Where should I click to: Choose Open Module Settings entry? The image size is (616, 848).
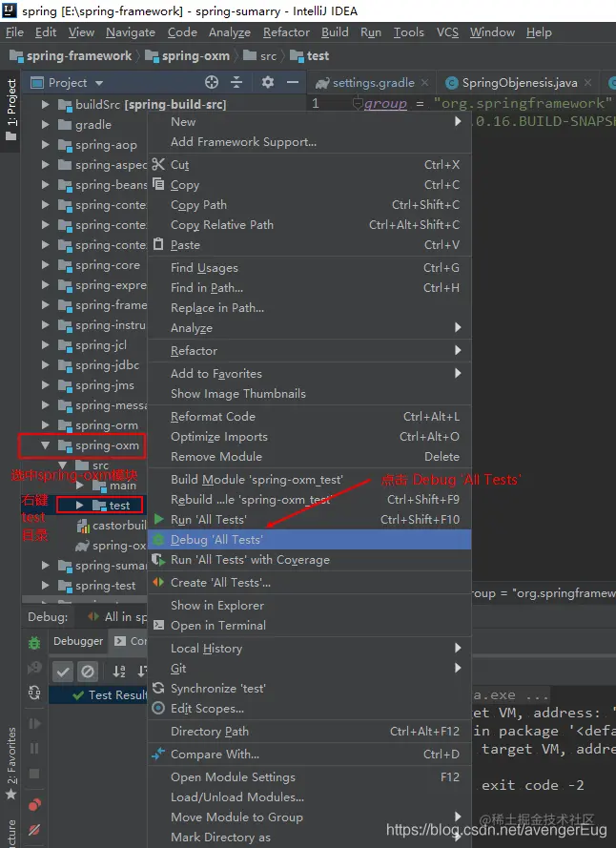coord(309,777)
